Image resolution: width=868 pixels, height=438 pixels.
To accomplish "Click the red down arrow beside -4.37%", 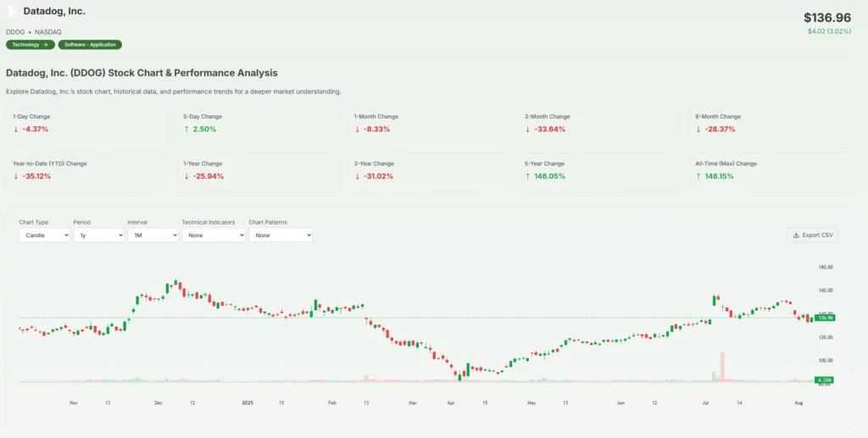I will click(x=15, y=129).
